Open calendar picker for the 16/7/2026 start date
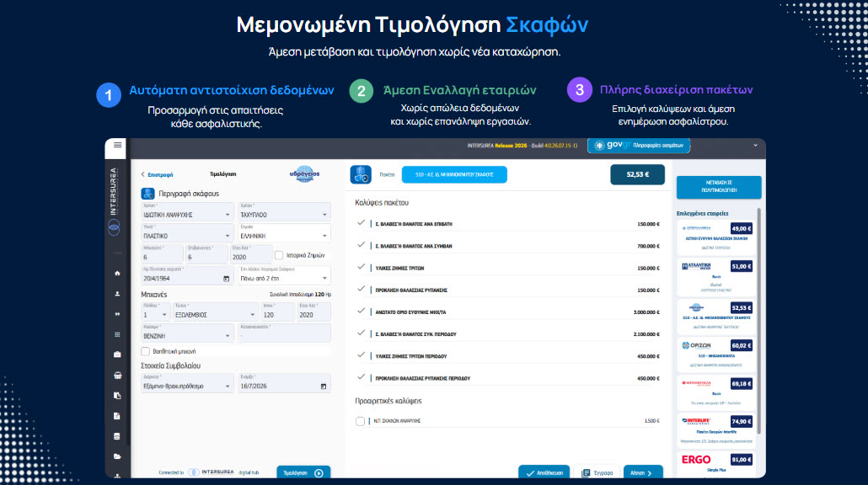This screenshot has width=868, height=485. point(324,386)
